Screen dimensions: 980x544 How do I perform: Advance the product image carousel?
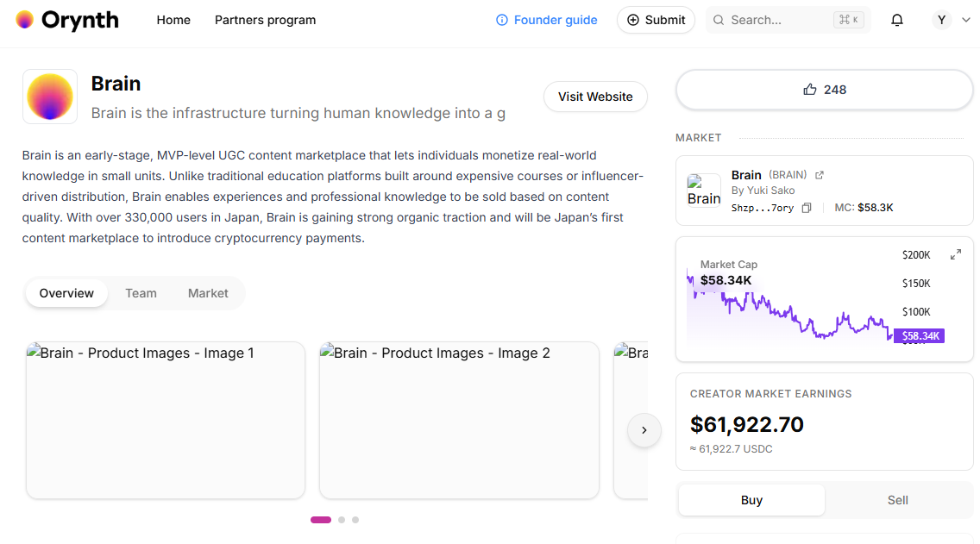point(644,430)
